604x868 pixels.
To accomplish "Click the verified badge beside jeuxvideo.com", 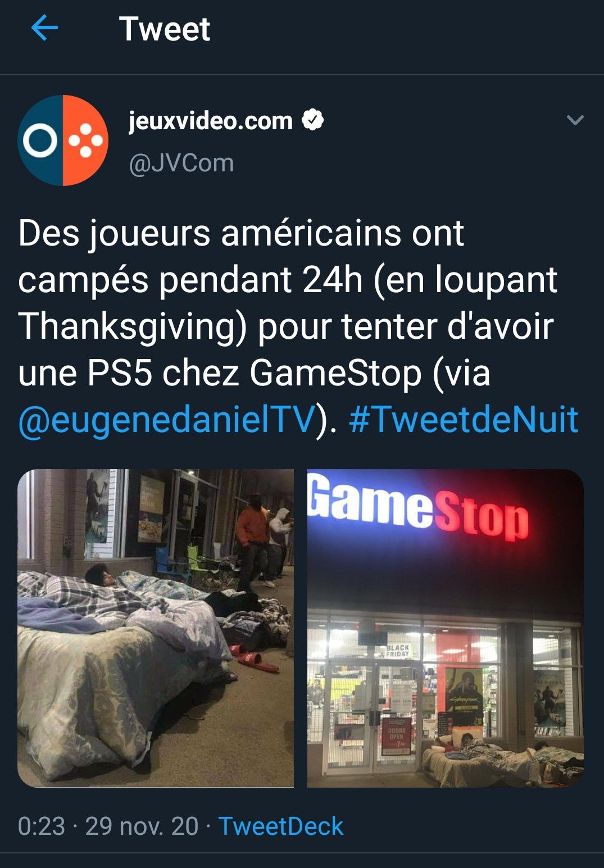I will pyautogui.click(x=313, y=120).
